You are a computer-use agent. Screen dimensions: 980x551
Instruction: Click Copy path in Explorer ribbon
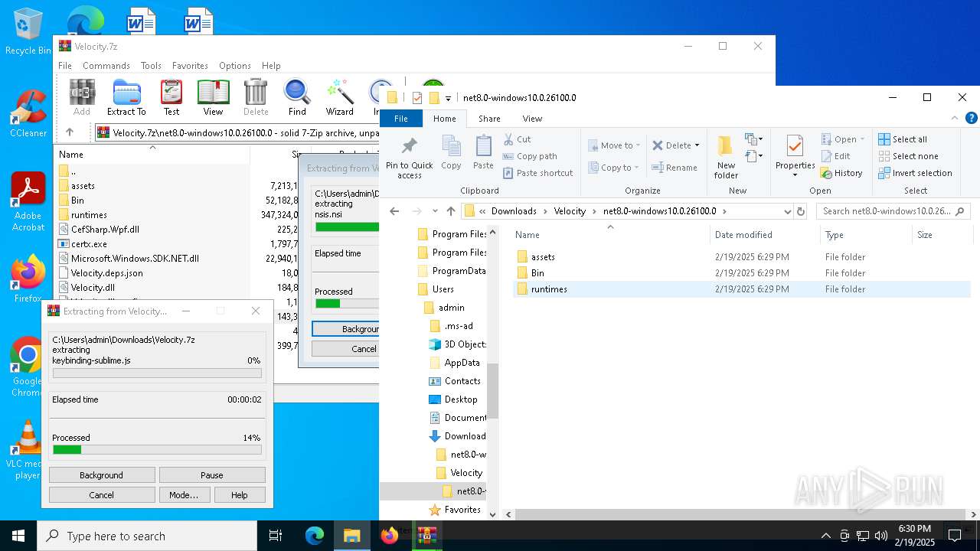tap(530, 156)
